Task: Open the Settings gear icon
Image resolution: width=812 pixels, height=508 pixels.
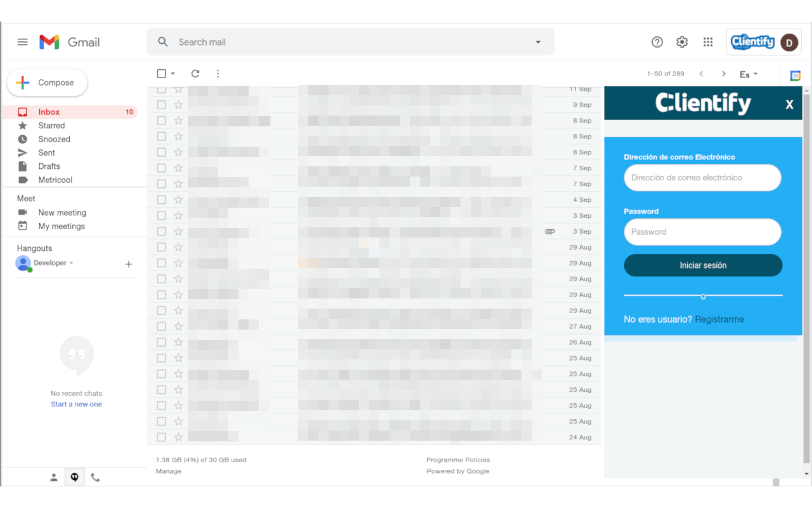Action: (682, 42)
